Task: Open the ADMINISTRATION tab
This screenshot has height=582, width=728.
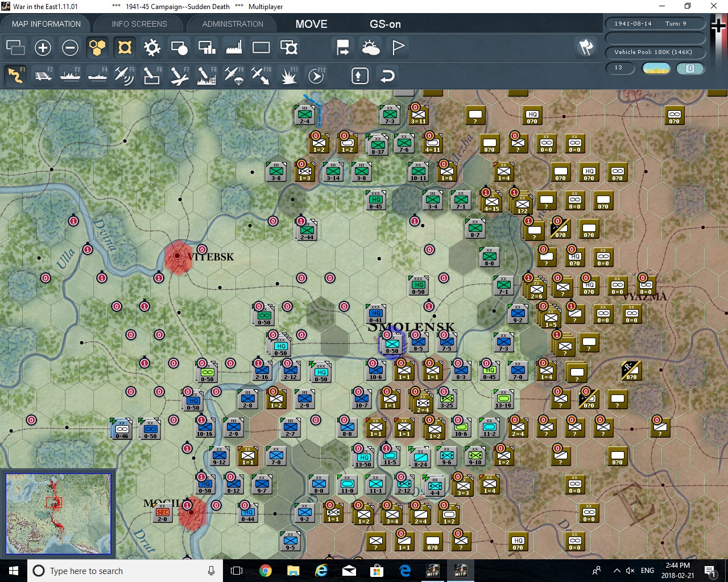Action: tap(233, 24)
